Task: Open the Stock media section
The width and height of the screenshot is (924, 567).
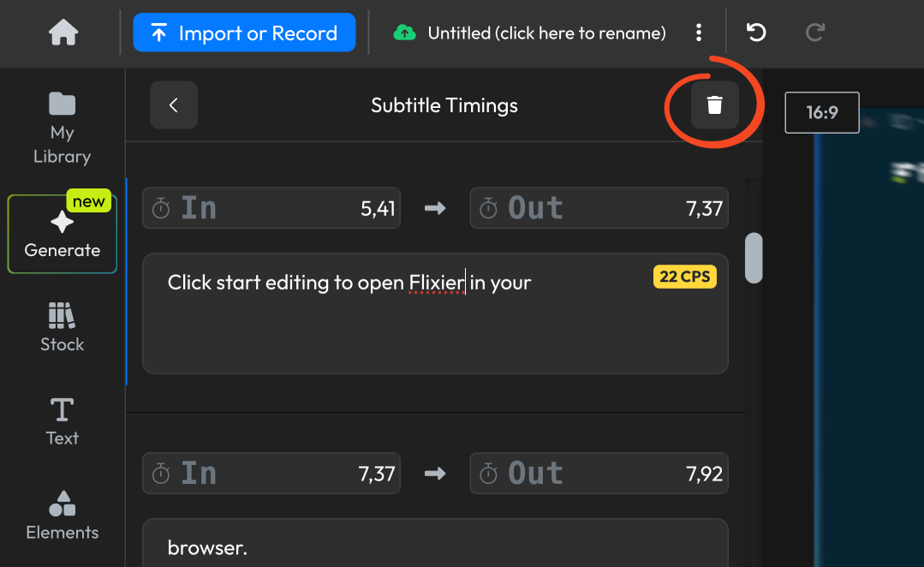Action: click(x=62, y=327)
